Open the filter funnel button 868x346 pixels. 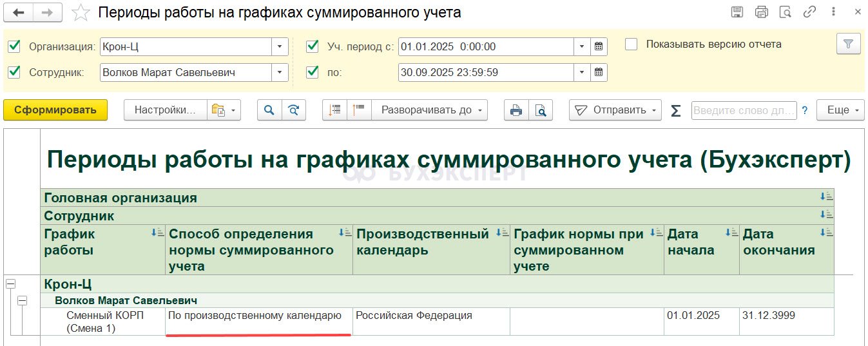pos(848,44)
